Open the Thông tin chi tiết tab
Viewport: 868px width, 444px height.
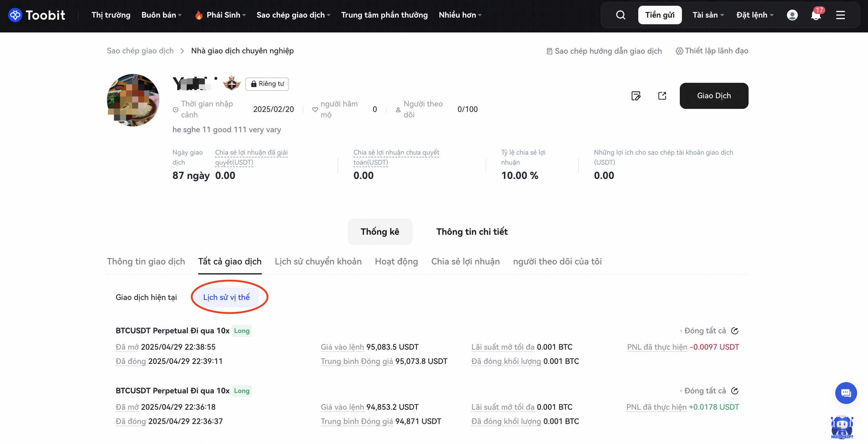(x=472, y=232)
